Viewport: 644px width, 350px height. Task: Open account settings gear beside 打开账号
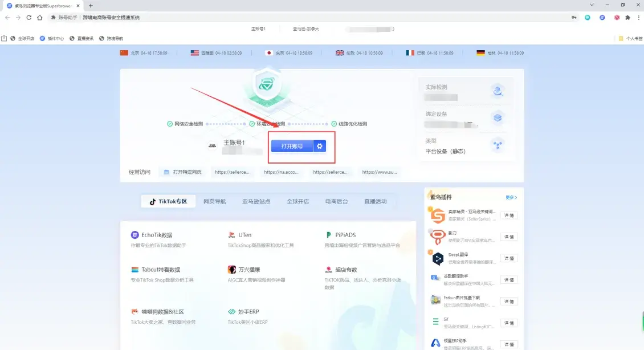point(320,146)
